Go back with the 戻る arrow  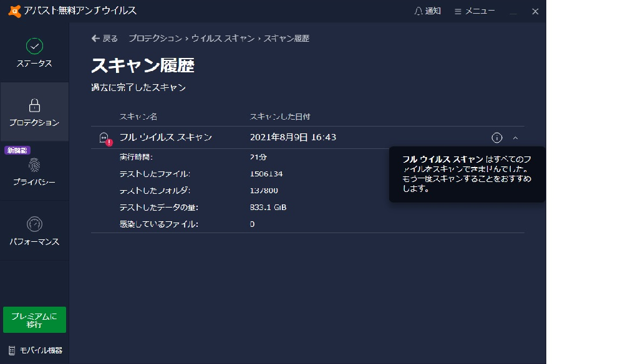click(x=105, y=39)
